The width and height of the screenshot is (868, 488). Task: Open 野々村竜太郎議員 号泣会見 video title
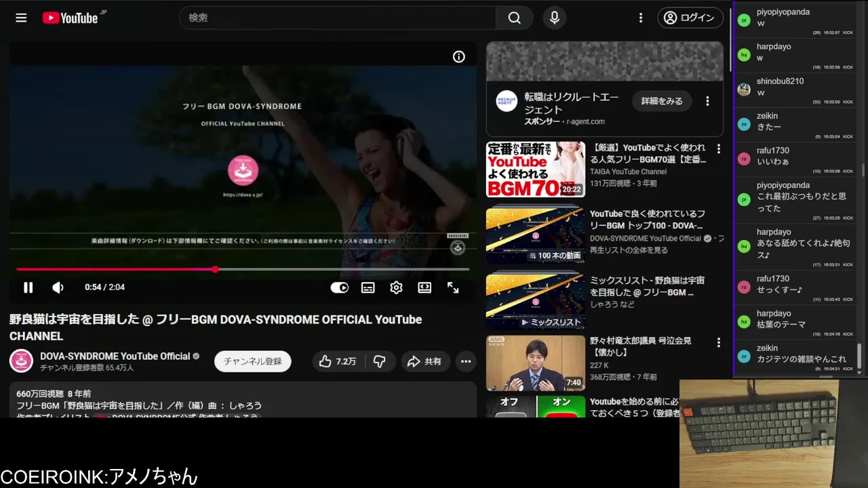coord(641,347)
